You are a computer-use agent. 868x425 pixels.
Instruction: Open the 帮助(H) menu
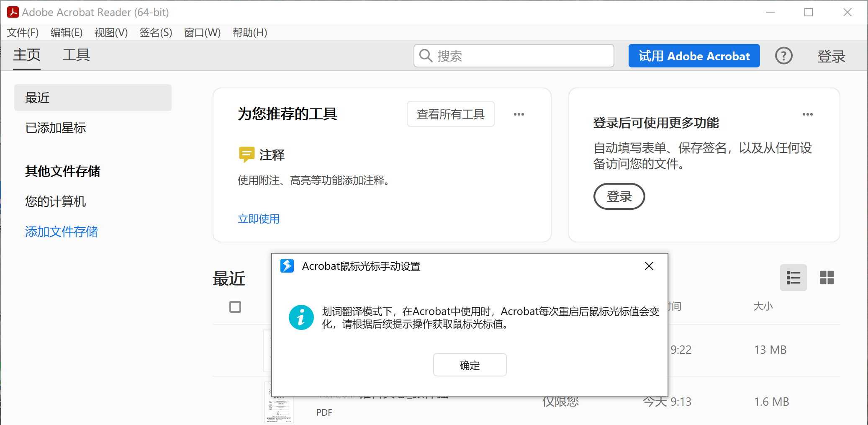coord(250,33)
